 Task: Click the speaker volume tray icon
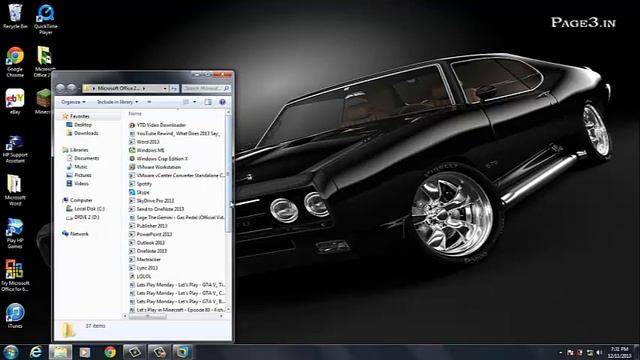(x=599, y=352)
